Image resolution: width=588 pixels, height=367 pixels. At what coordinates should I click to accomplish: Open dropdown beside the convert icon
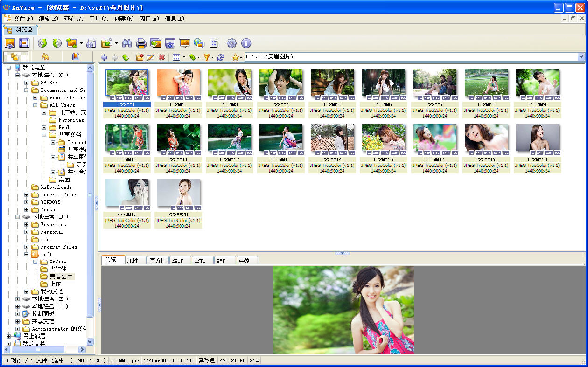[x=81, y=43]
